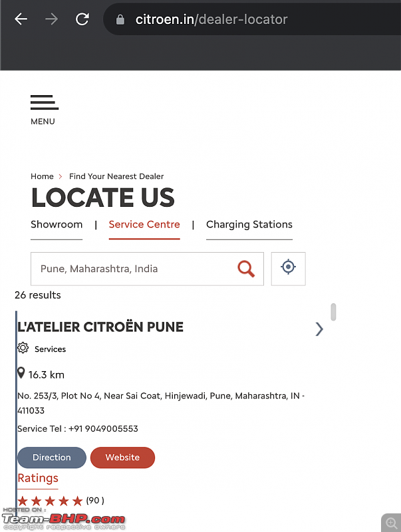Click the results list scrollbar thumb
The width and height of the screenshot is (401, 532).
(x=333, y=312)
